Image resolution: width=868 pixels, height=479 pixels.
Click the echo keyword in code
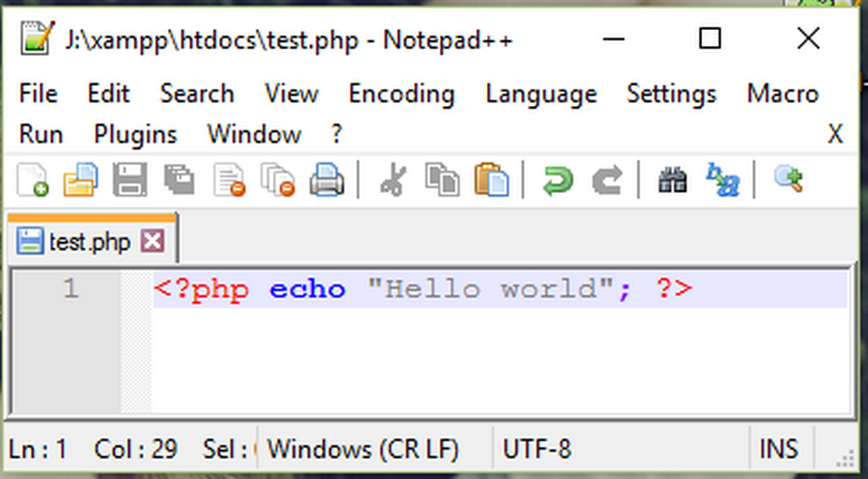(x=308, y=289)
